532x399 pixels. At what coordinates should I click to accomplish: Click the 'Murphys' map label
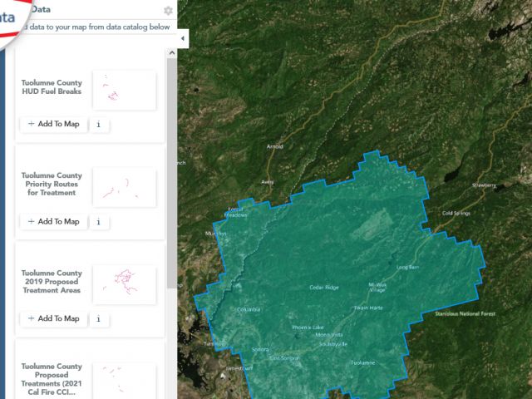[215, 234]
